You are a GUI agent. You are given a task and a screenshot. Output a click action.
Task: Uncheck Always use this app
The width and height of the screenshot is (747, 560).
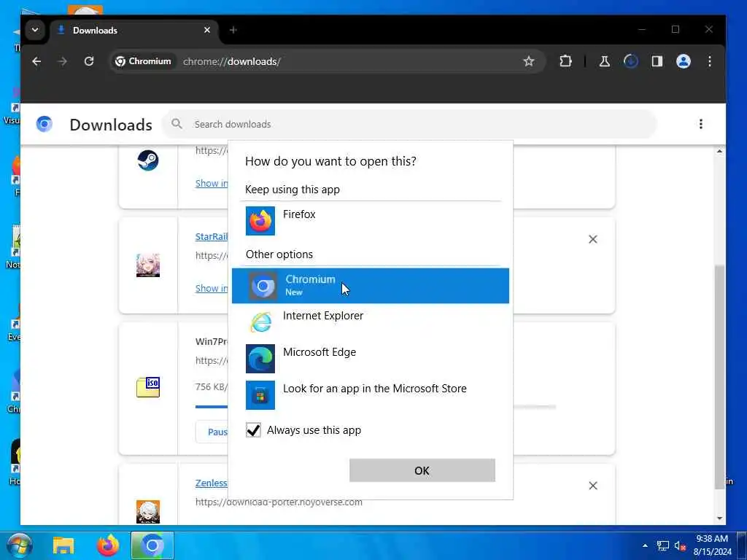[253, 430]
